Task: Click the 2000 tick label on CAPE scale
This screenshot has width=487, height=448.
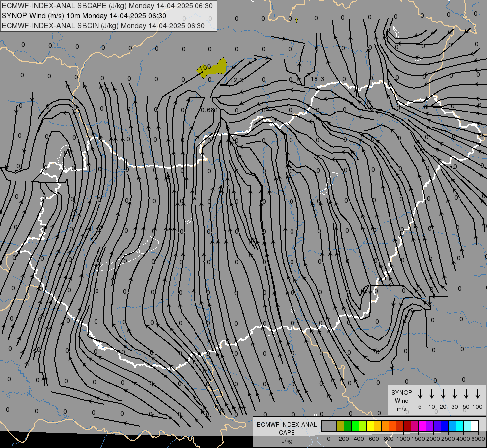Action: 433,439
